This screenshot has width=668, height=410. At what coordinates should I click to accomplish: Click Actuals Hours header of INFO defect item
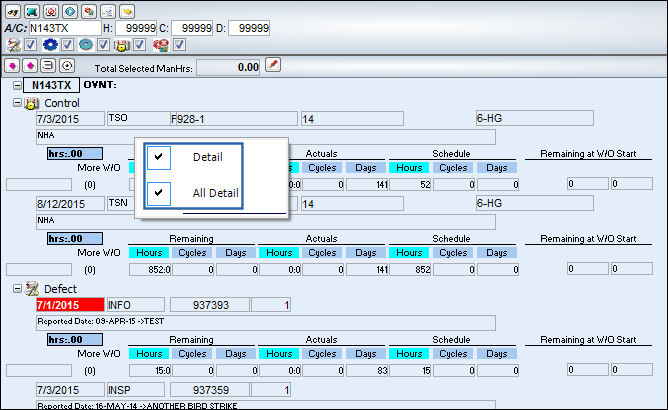point(279,354)
